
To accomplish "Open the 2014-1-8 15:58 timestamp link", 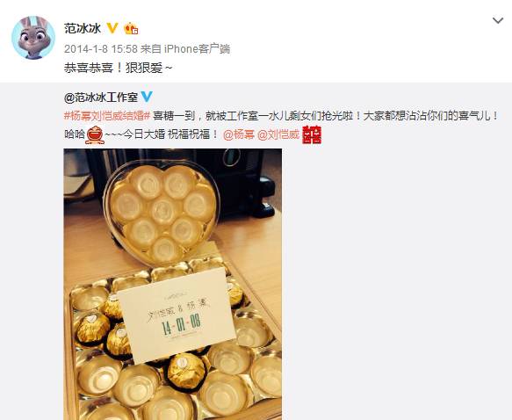I will coord(101,49).
